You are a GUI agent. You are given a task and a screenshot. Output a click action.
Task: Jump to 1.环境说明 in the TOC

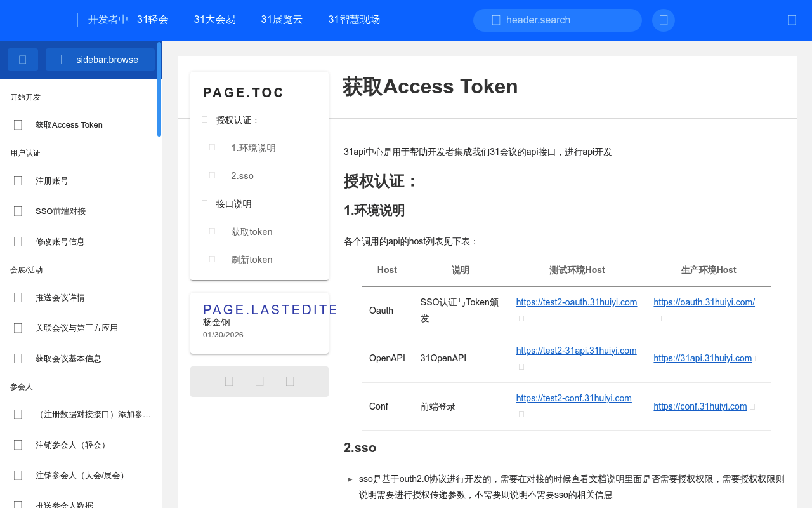point(254,148)
